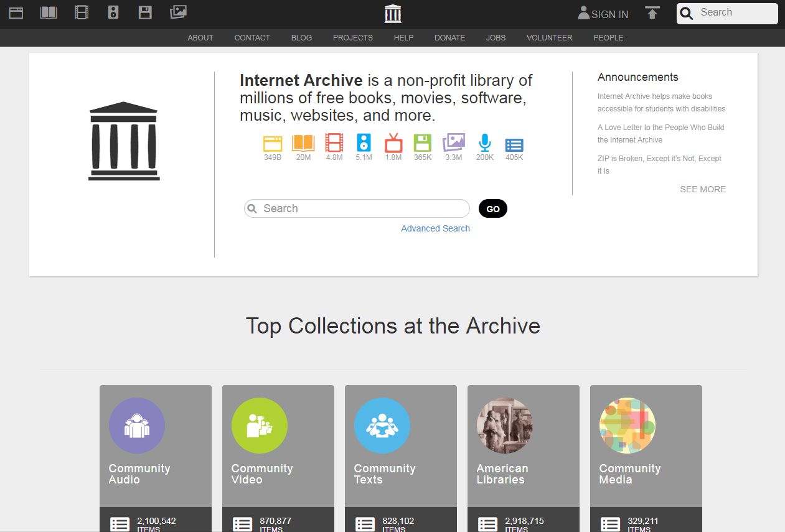
Task: Click the Community Audio title
Action: tap(139, 474)
